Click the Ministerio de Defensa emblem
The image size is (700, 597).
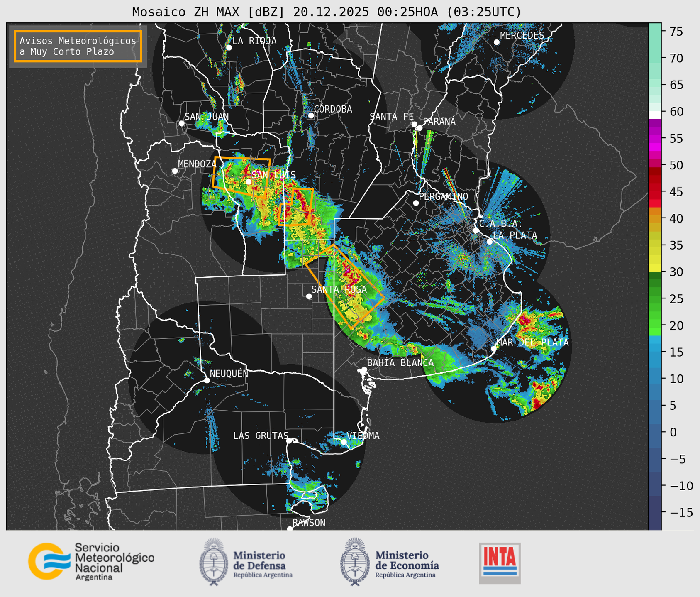point(214,562)
